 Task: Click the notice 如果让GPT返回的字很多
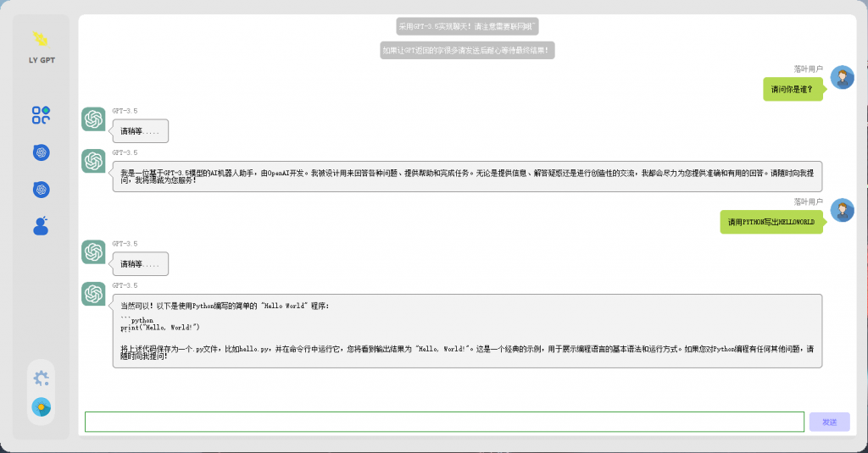point(467,50)
